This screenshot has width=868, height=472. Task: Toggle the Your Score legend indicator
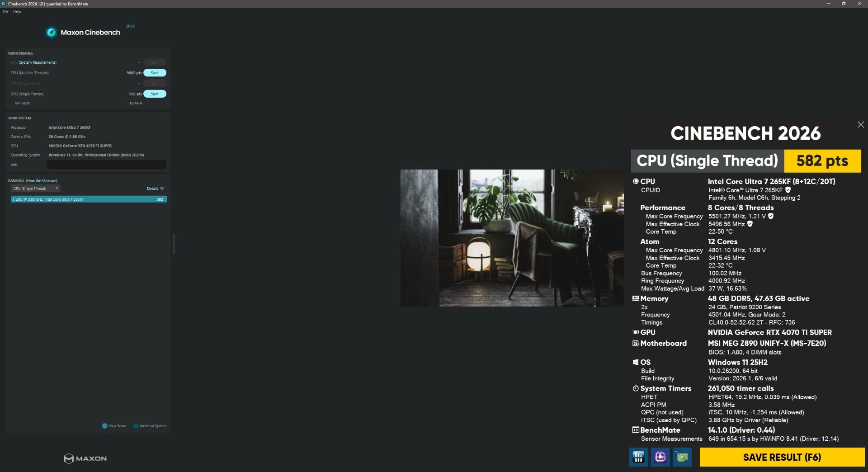coord(104,425)
